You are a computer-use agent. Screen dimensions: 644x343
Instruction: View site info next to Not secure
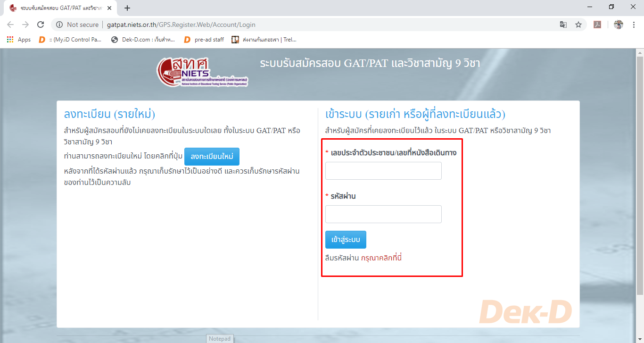(x=59, y=25)
